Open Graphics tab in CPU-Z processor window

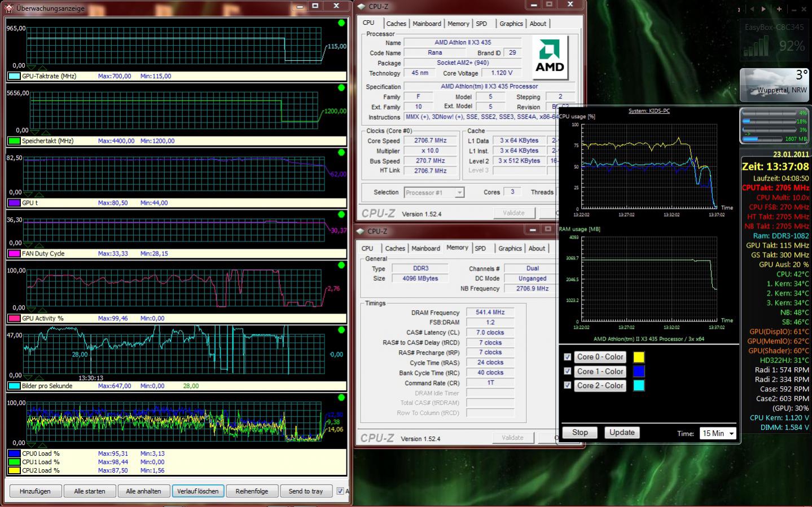511,24
